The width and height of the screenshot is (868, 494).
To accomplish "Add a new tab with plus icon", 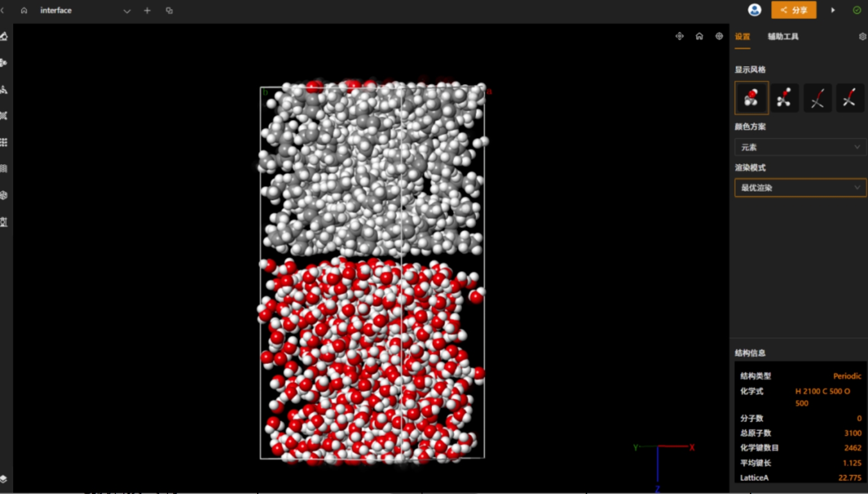I will point(147,11).
